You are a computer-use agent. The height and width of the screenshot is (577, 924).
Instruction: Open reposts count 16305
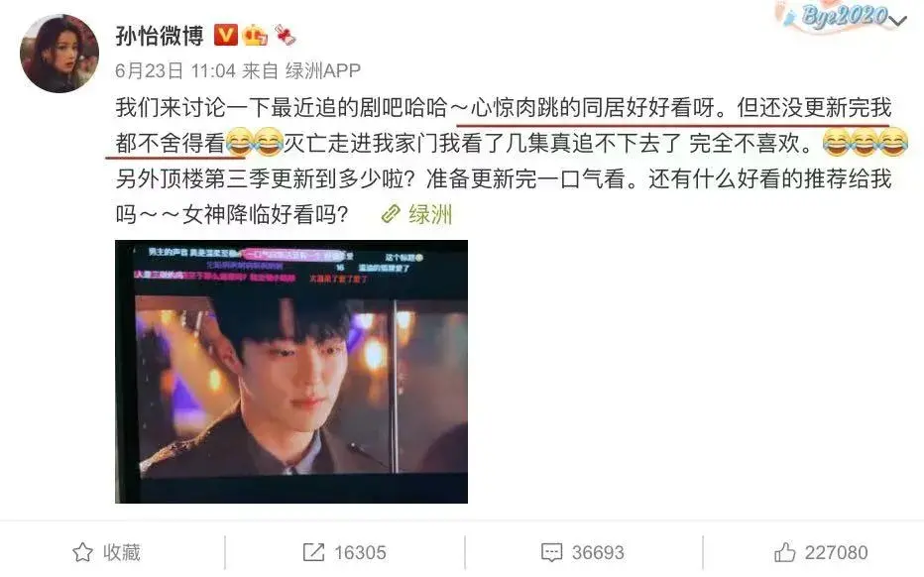point(360,553)
